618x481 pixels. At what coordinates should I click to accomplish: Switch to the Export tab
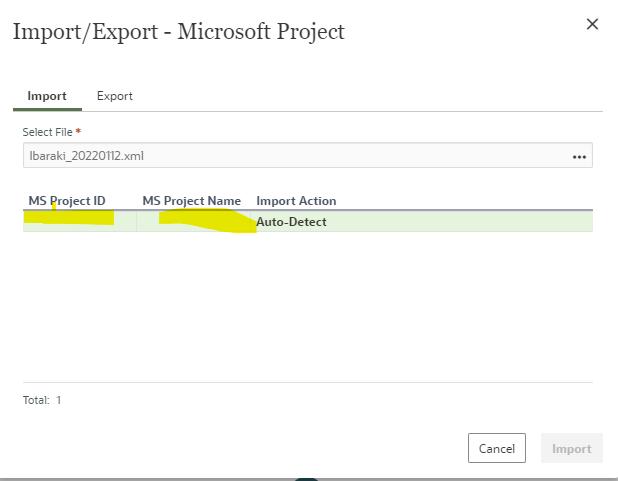[115, 96]
